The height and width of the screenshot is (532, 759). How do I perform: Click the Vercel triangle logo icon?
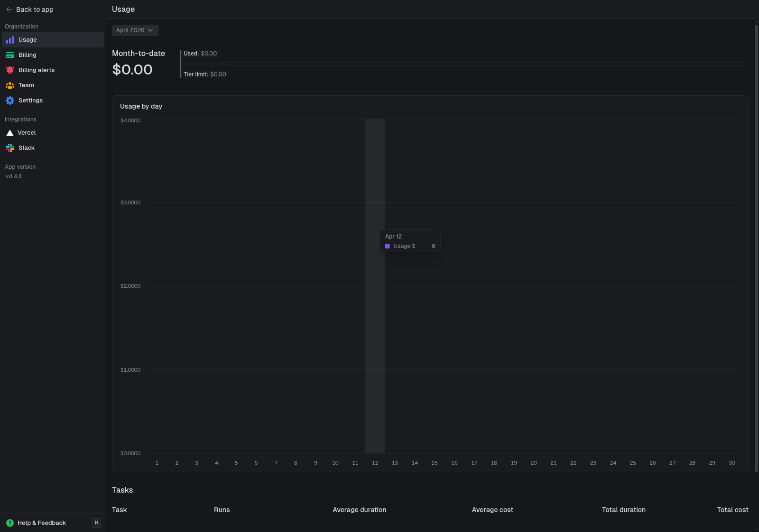[10, 133]
